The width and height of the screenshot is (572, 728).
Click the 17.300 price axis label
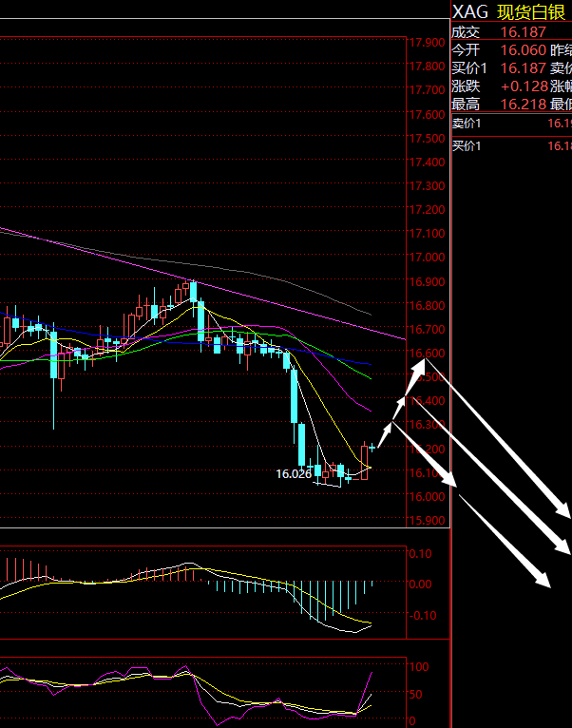tap(427, 185)
